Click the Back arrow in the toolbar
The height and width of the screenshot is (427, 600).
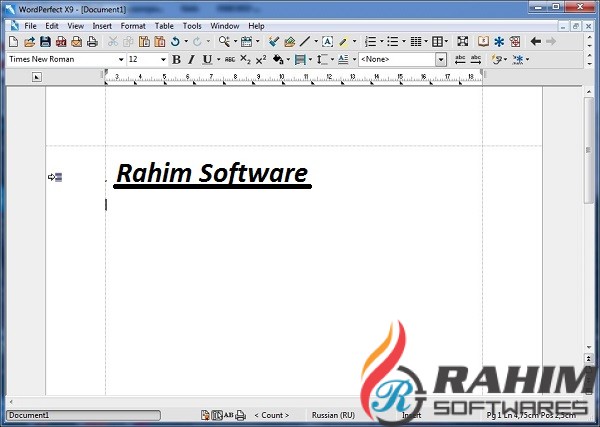click(x=536, y=41)
